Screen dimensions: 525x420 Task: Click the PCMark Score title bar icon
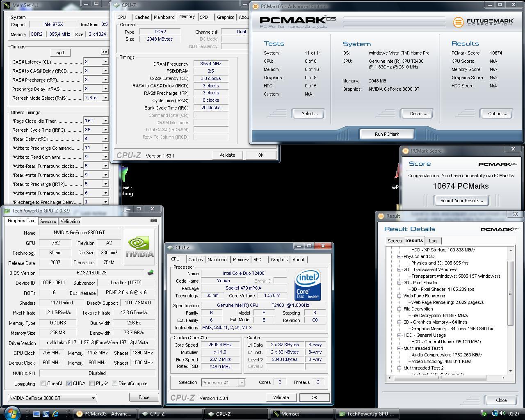click(x=405, y=151)
